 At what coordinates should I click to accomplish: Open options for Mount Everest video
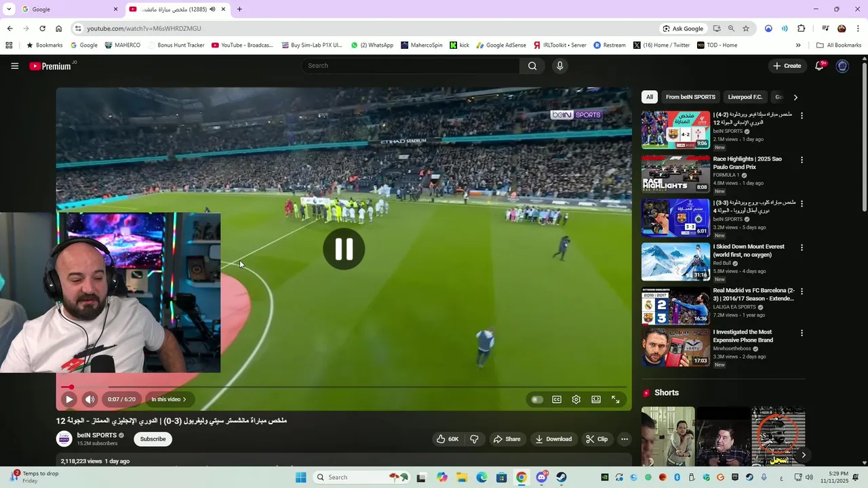tap(802, 247)
